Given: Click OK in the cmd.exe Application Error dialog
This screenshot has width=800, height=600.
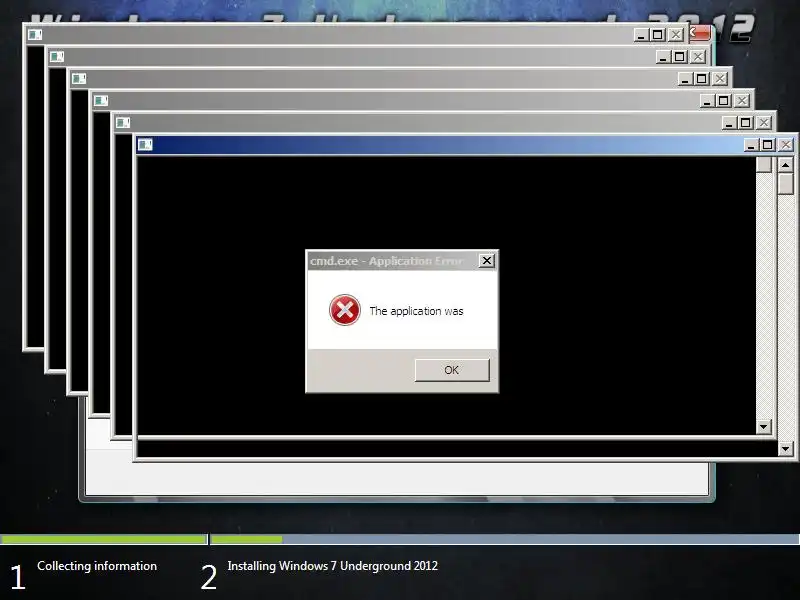Looking at the screenshot, I should [x=452, y=370].
